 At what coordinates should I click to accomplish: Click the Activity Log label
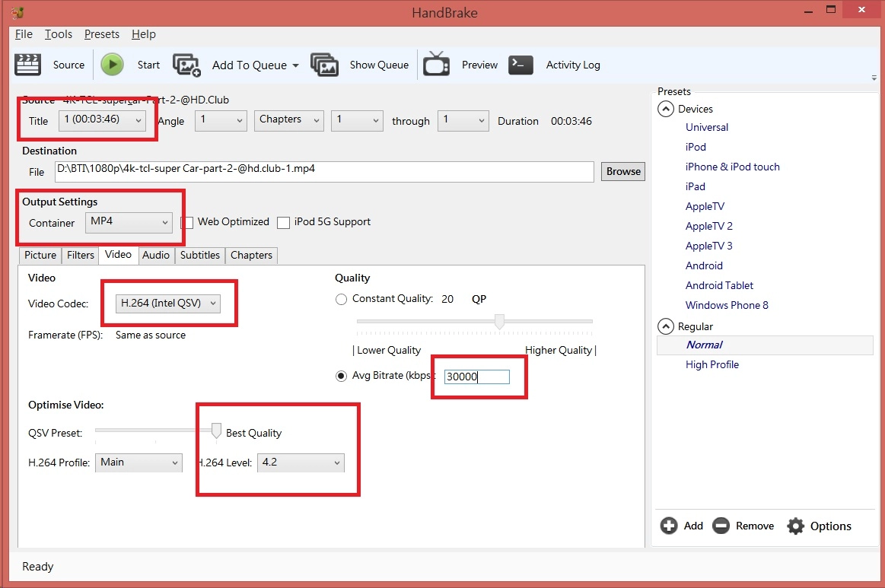pos(573,65)
